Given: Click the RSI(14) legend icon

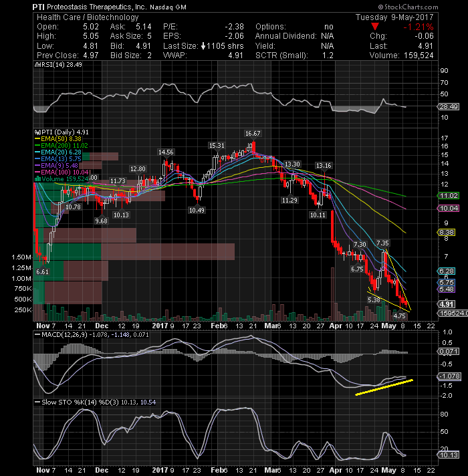Looking at the screenshot, I should pos(37,65).
